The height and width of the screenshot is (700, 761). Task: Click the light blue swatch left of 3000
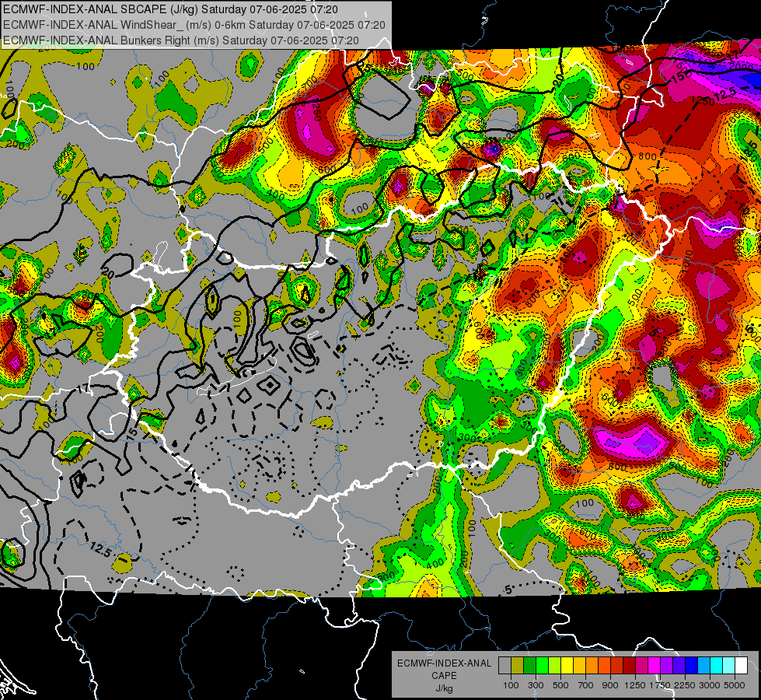click(704, 666)
